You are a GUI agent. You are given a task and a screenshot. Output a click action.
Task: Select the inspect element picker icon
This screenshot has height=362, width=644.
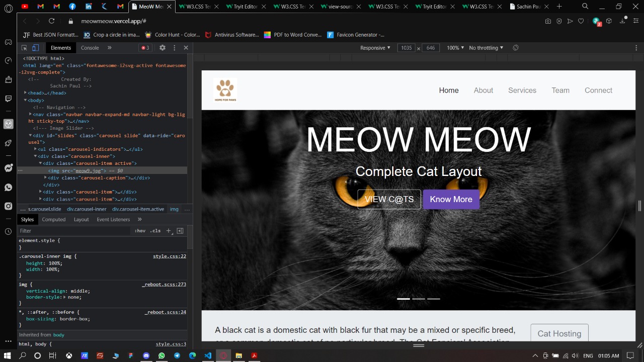pyautogui.click(x=24, y=48)
